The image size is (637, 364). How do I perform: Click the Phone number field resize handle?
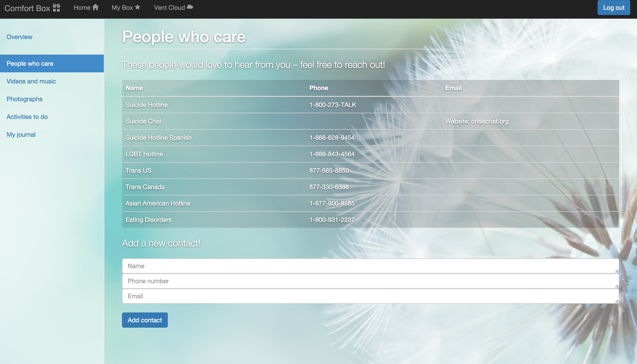(x=617, y=286)
